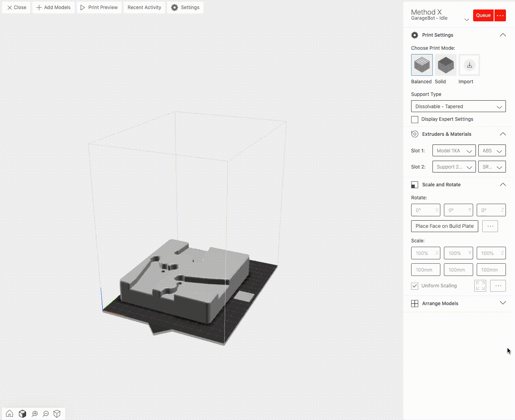
Task: Click the Y dimension 100mm field
Action: (x=459, y=270)
